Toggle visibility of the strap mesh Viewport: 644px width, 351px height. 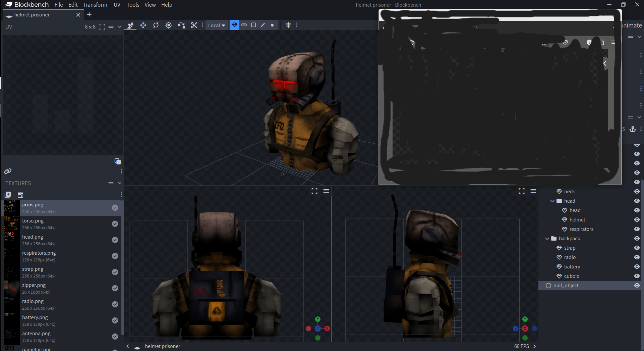coord(637,248)
